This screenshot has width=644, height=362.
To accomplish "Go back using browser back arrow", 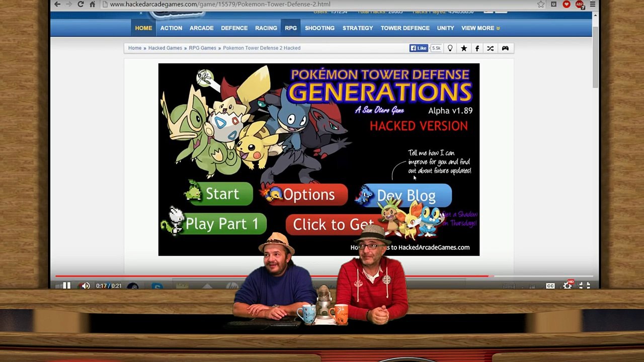I will pos(57,5).
